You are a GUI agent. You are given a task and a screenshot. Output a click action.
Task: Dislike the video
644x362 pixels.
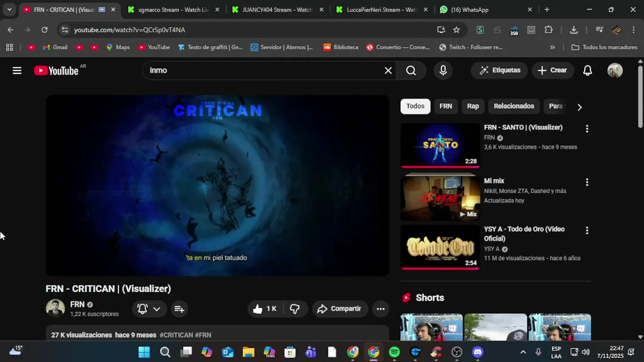click(x=295, y=309)
